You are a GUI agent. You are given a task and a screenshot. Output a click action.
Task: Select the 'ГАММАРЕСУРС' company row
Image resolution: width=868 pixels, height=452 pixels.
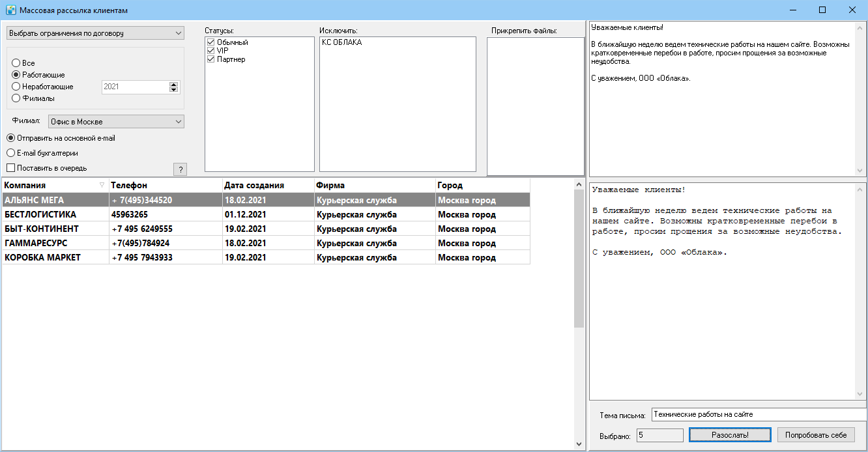[x=266, y=243]
